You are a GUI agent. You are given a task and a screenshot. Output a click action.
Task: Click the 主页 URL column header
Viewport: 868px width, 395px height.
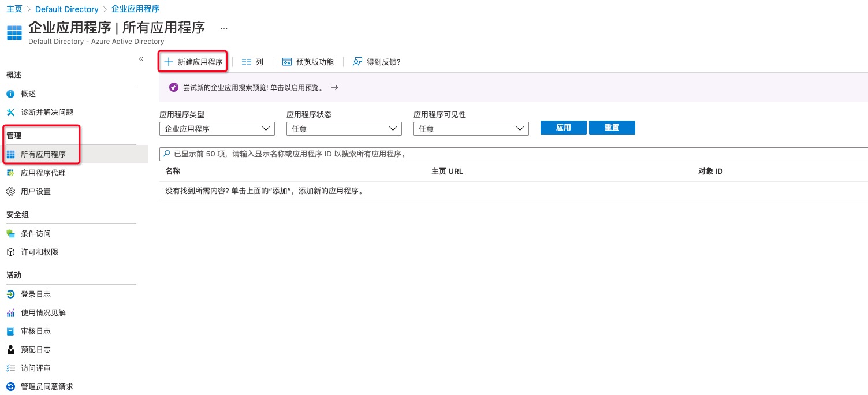coord(447,172)
